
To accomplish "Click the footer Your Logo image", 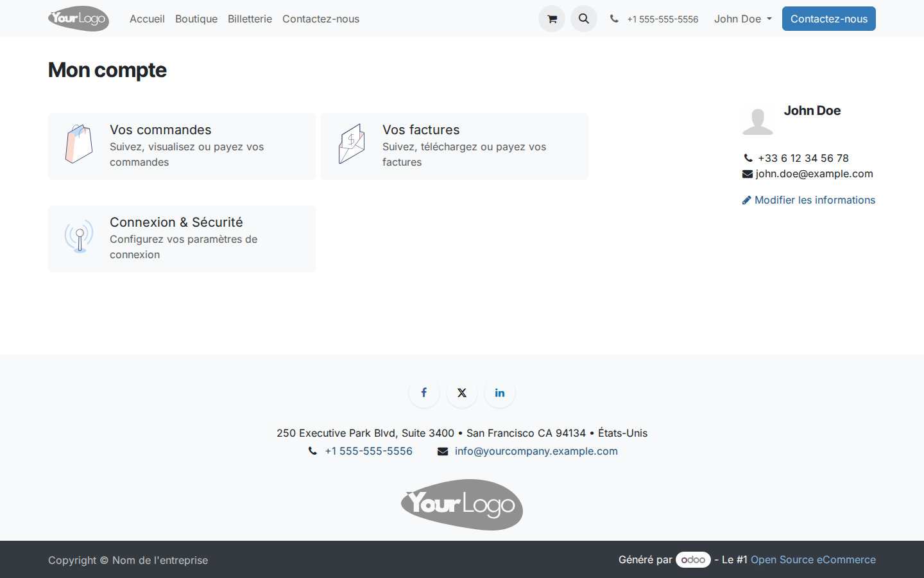I will click(x=462, y=505).
